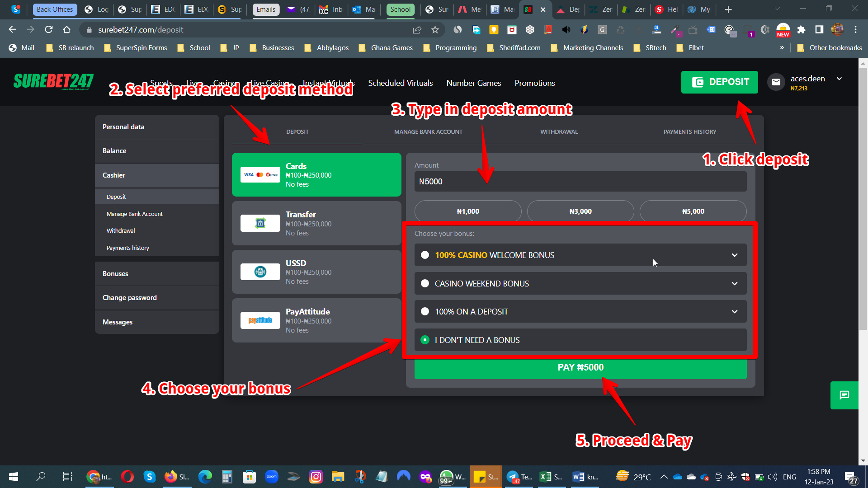Screen dimensions: 868x488
Task: Open the live chat widget icon
Action: click(844, 395)
